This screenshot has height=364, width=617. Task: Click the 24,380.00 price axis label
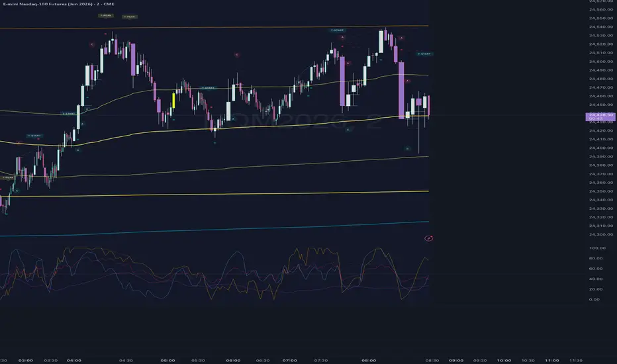pyautogui.click(x=601, y=165)
